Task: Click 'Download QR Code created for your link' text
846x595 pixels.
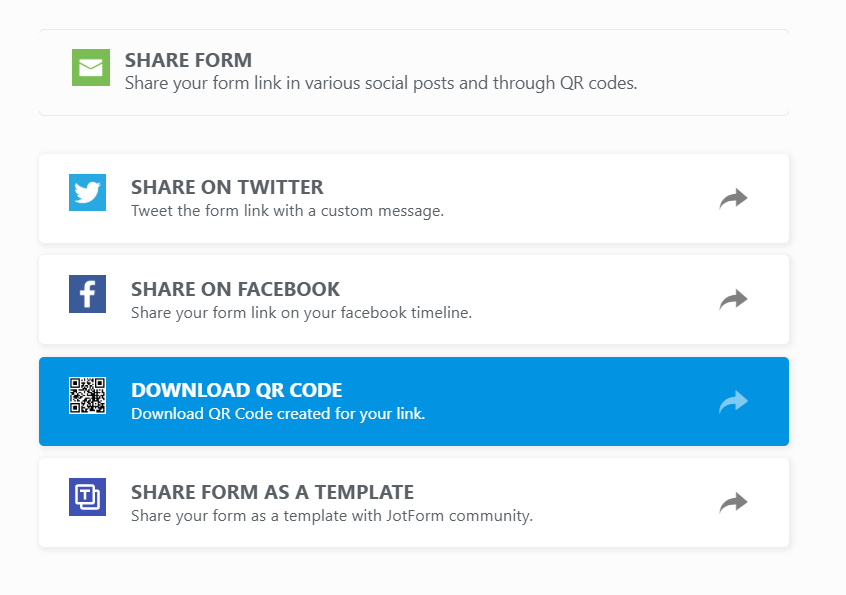Action: coord(278,413)
